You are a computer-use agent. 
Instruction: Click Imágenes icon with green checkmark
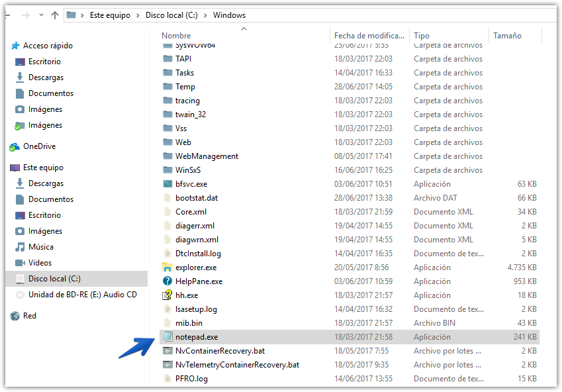click(x=19, y=126)
